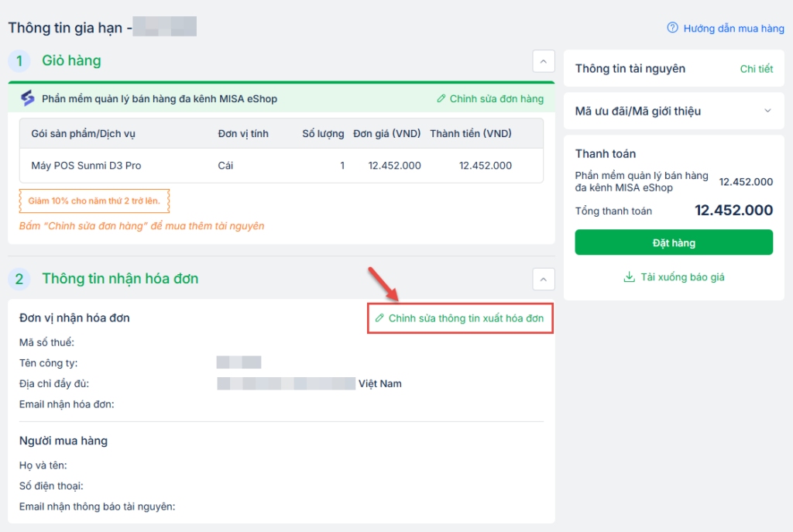Click the Đặt hàng button

click(x=674, y=242)
